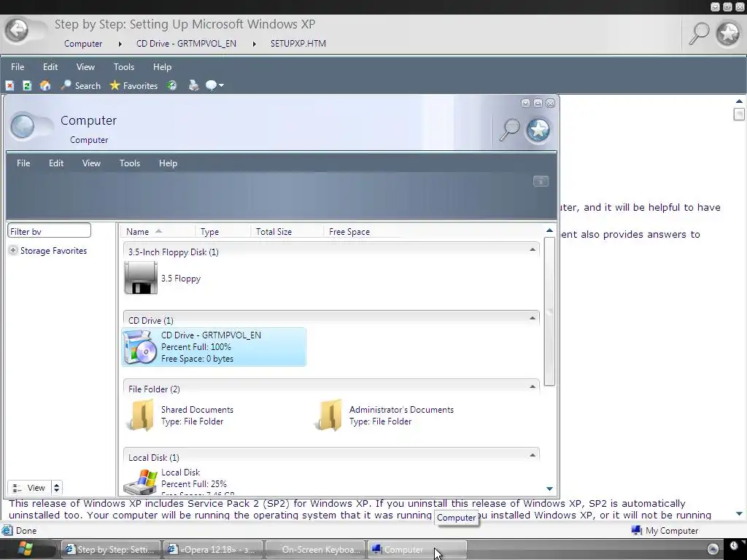Open View menu of the Step by Step window
This screenshot has height=560, width=747.
(85, 67)
